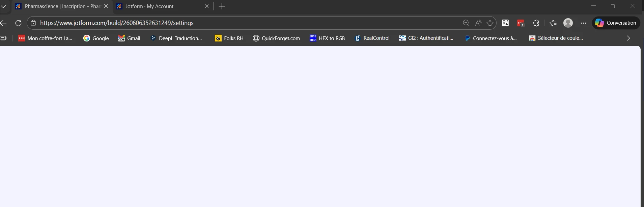Screen dimensions: 644x207
Task: Go back to previous page
Action: tap(3, 23)
